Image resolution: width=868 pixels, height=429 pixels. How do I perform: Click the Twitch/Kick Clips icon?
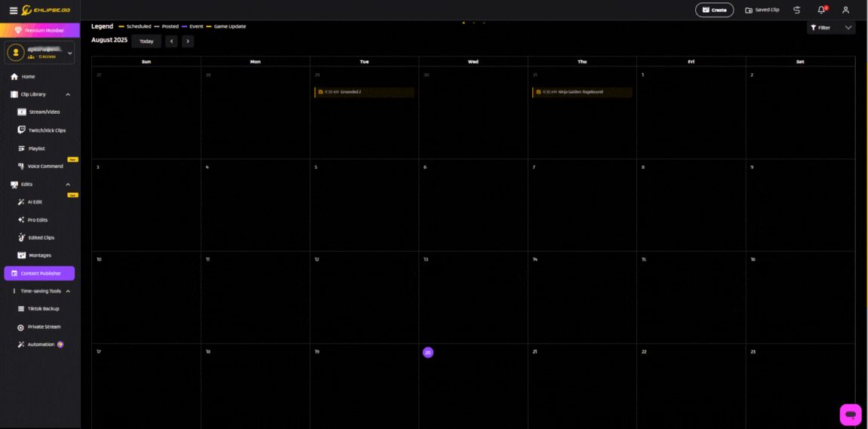coord(22,130)
